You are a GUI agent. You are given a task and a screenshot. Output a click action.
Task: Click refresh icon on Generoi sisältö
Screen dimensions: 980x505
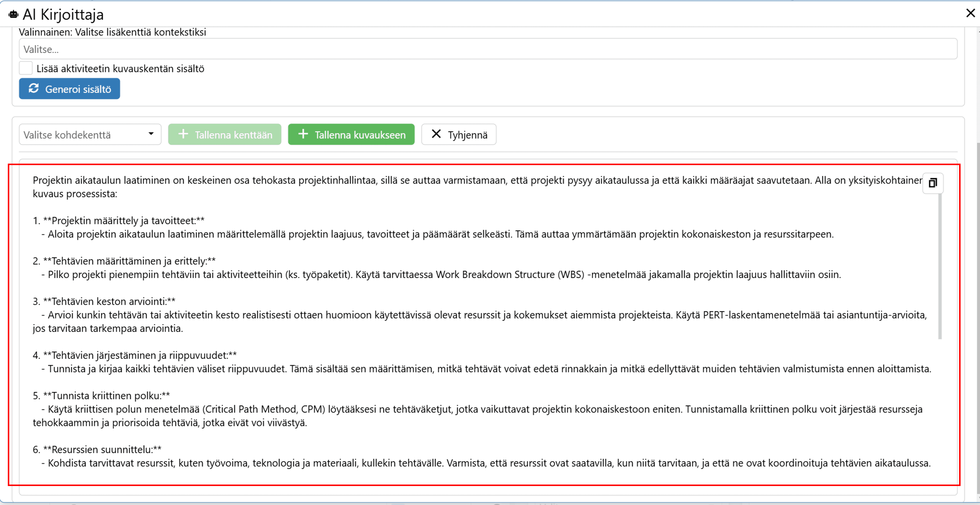34,88
